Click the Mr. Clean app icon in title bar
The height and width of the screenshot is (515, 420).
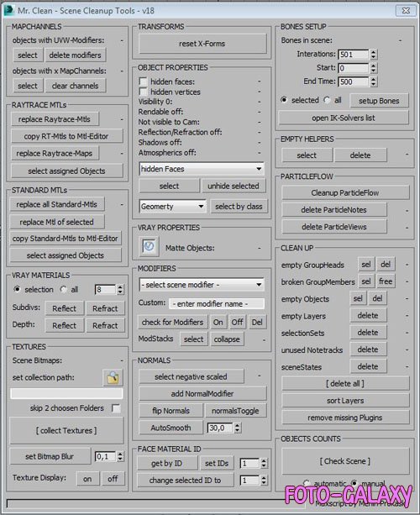9,10
